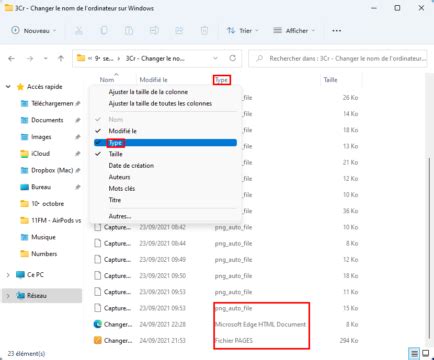434x360 pixels.
Task: Open Dropbox (Mac) in sidebar
Action: point(47,170)
